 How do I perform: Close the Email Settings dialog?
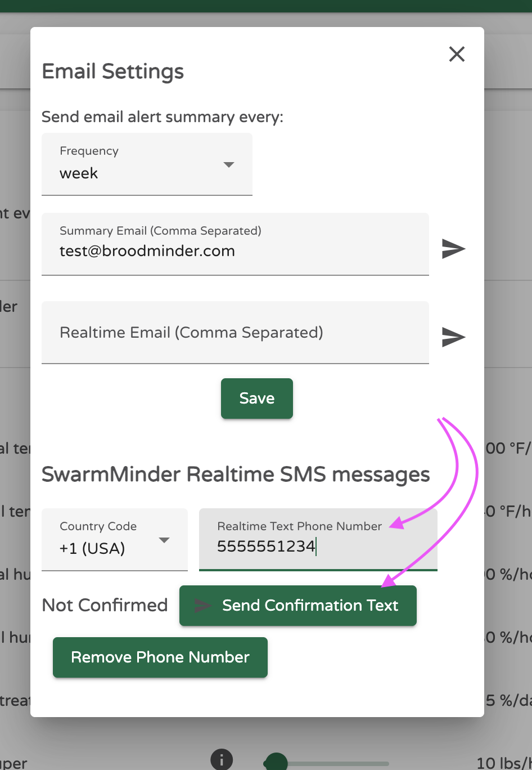coord(457,54)
